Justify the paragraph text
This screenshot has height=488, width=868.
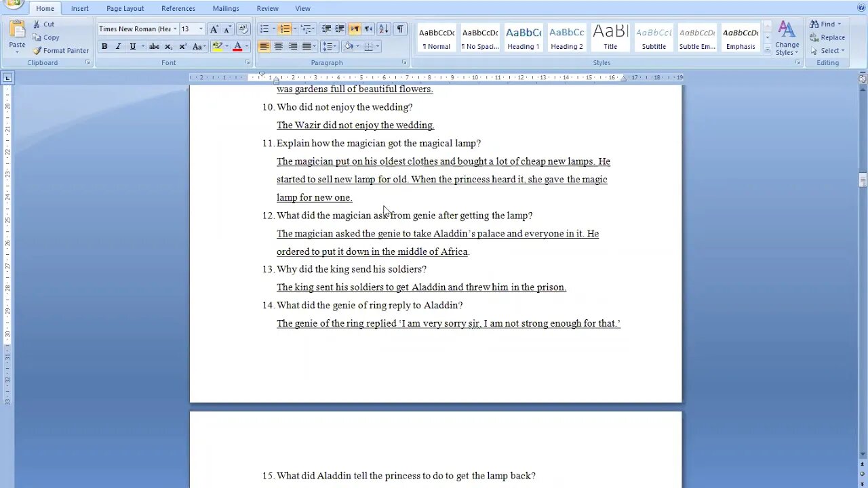pyautogui.click(x=307, y=46)
